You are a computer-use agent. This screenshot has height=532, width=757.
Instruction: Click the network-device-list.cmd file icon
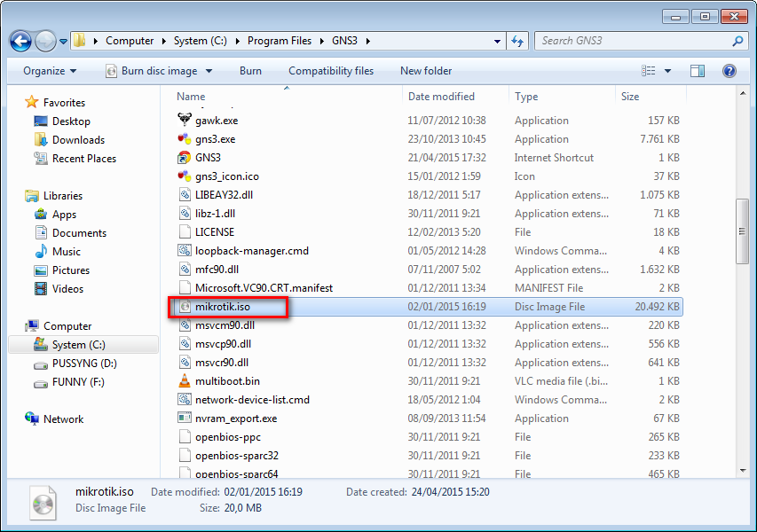click(x=185, y=400)
